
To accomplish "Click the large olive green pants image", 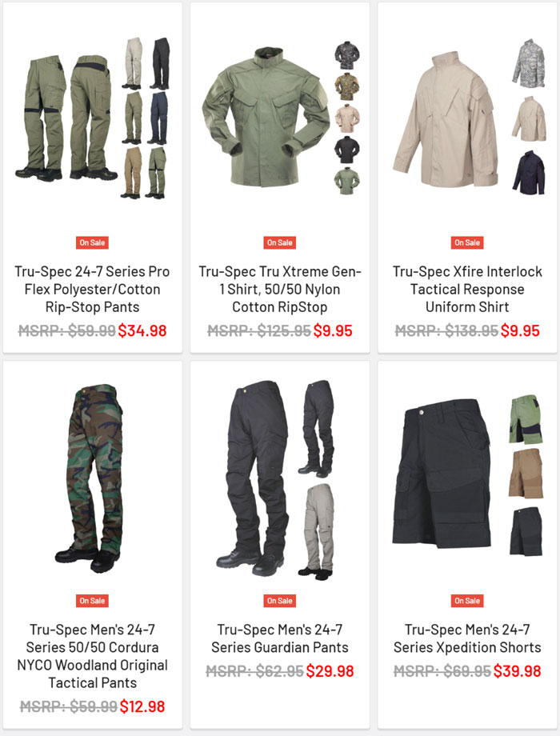I will [x=66, y=118].
